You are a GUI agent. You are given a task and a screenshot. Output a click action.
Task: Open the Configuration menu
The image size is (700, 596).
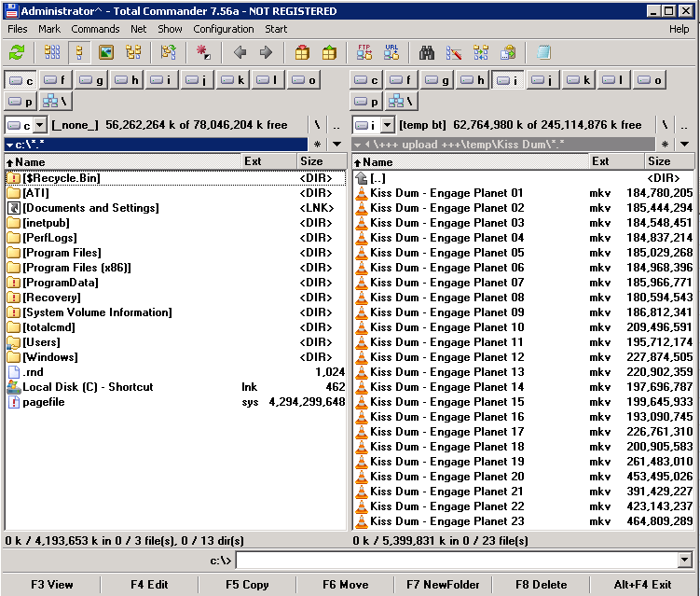tap(223, 29)
